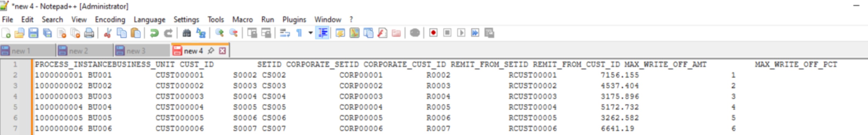Open the Macro menu

tap(243, 20)
